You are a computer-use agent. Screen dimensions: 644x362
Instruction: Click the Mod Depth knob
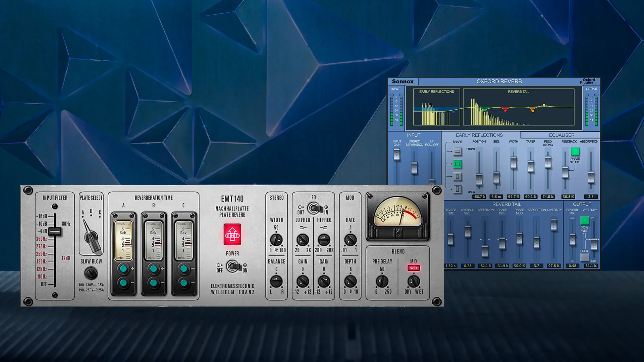[351, 282]
